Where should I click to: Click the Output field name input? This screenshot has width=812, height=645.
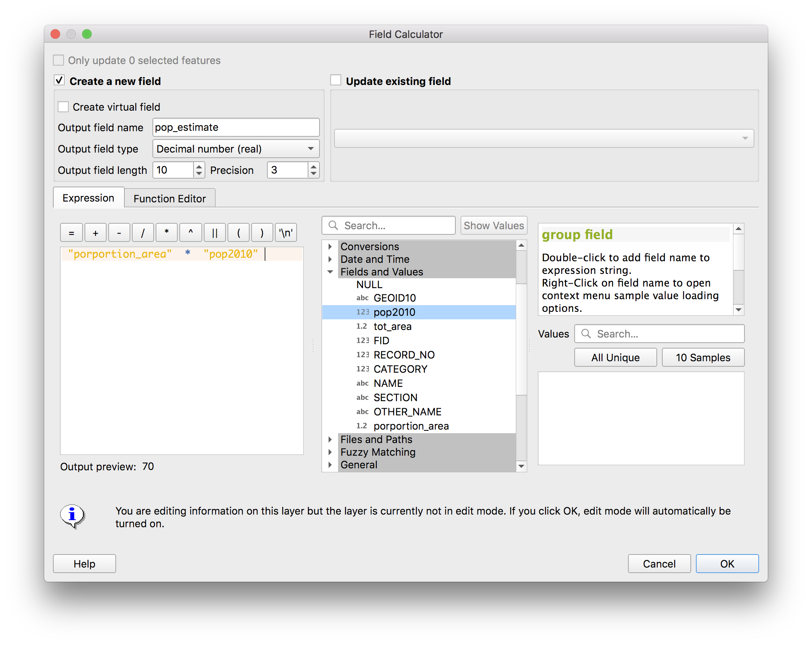236,127
